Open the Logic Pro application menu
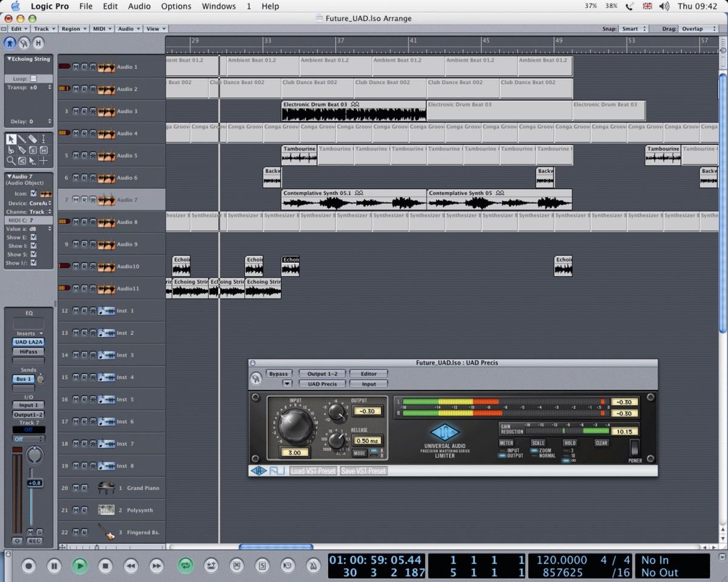This screenshot has height=582, width=728. coord(50,6)
